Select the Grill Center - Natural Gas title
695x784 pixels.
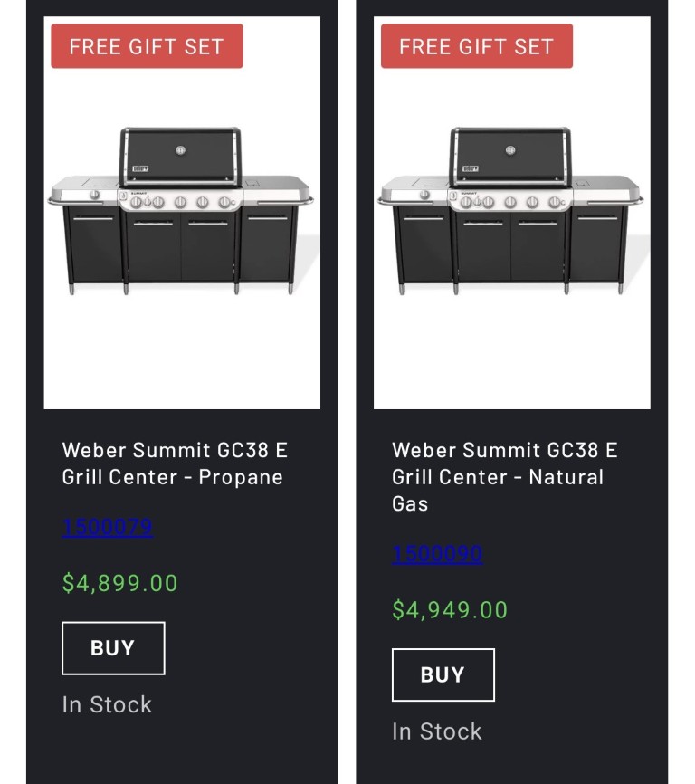(504, 476)
